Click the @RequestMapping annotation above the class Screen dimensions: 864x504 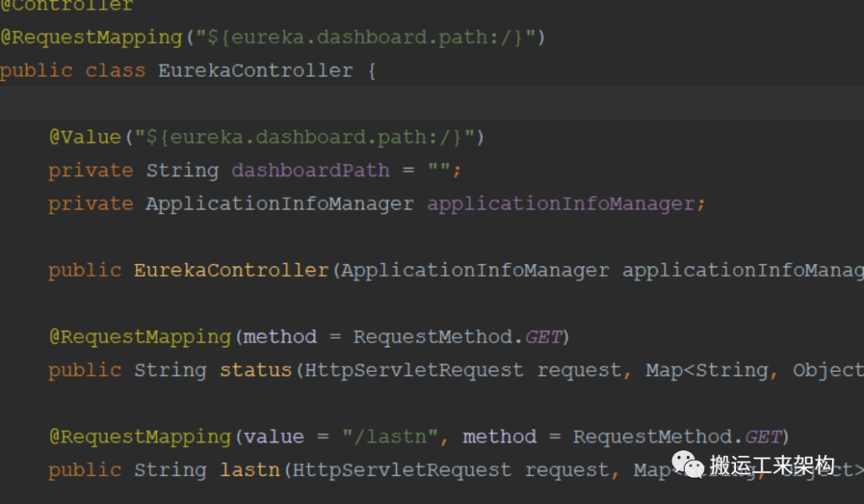pos(91,38)
